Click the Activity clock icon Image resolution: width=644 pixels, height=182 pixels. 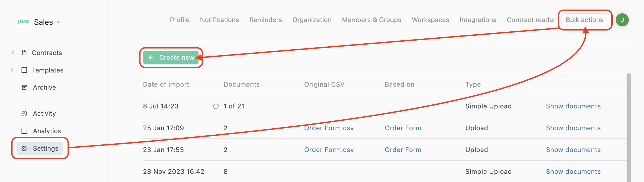[24, 114]
